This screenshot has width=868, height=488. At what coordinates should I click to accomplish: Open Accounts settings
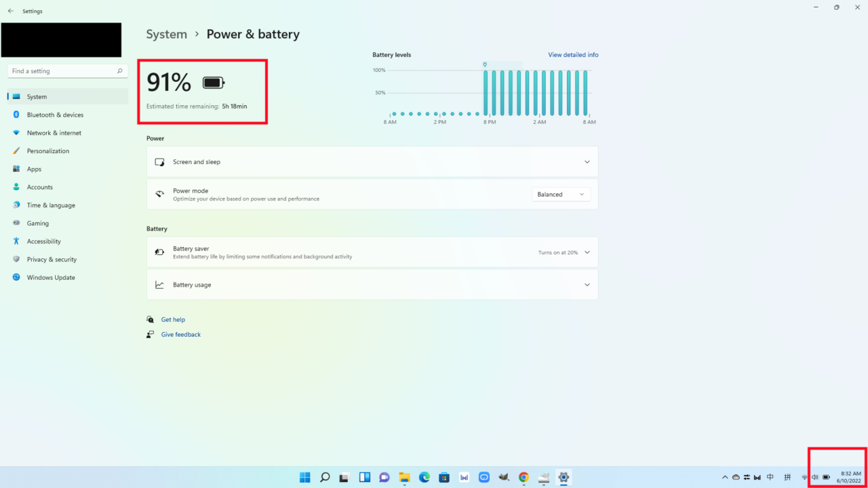click(x=68, y=187)
